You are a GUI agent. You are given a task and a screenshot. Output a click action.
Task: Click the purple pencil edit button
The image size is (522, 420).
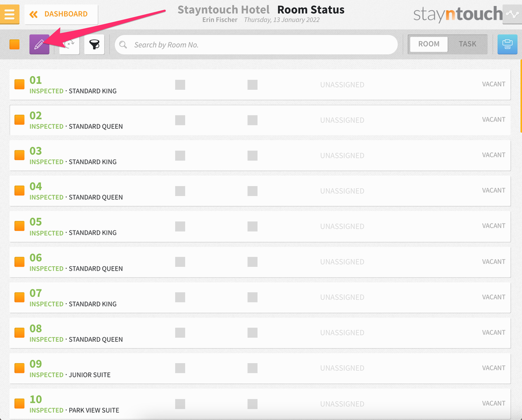pos(39,44)
